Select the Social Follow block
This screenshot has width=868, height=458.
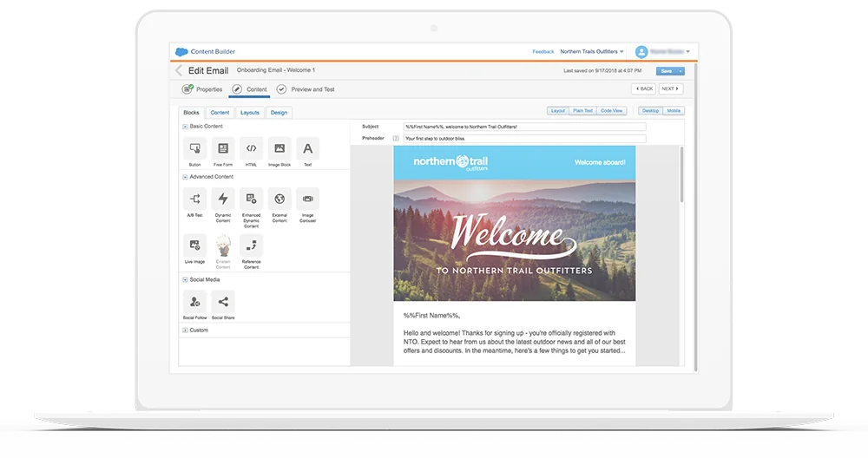point(194,302)
